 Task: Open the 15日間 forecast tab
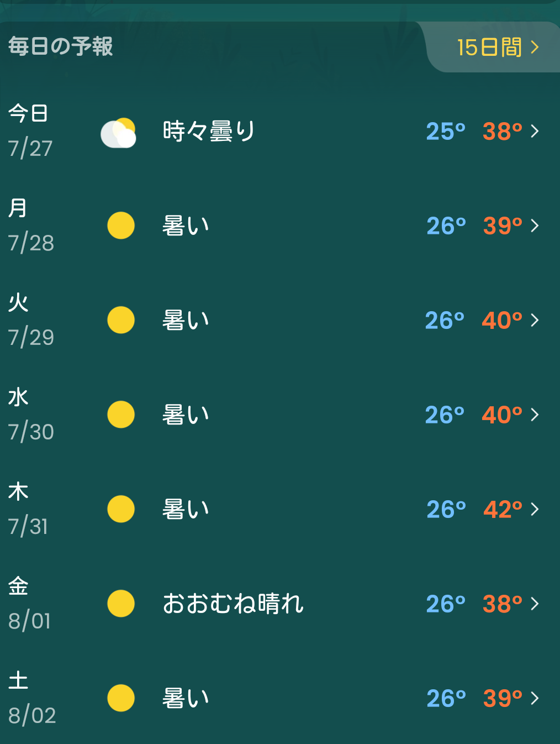(497, 47)
